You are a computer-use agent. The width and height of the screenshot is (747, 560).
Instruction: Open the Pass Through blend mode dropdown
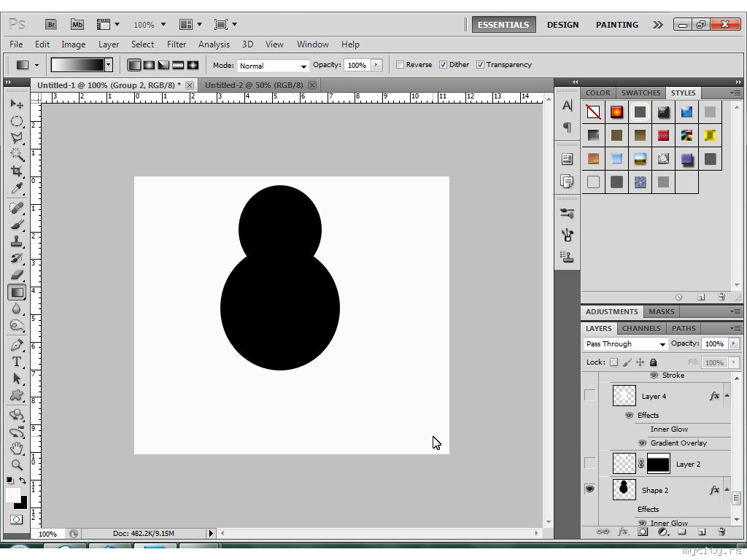point(626,344)
